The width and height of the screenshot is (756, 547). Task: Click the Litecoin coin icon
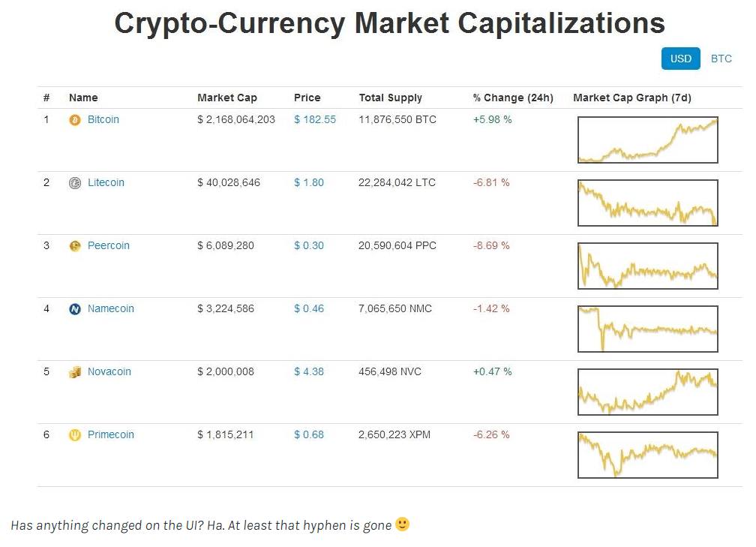(74, 182)
